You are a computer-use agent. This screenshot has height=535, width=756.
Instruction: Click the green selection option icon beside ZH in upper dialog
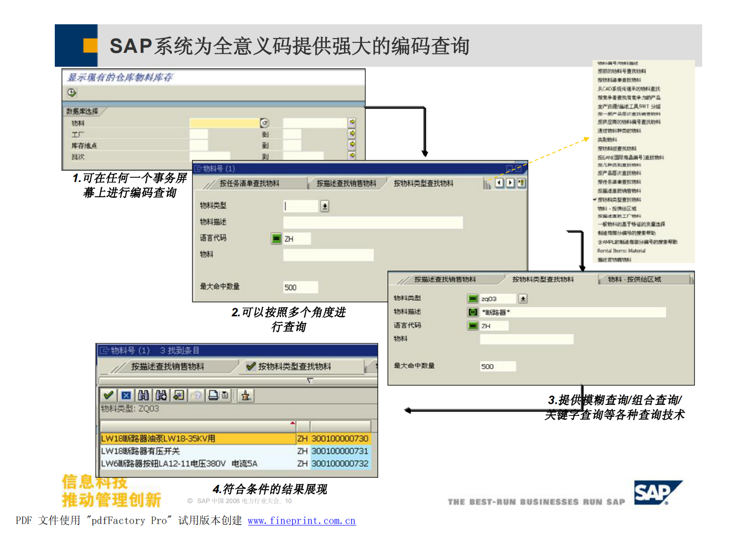pyautogui.click(x=276, y=238)
